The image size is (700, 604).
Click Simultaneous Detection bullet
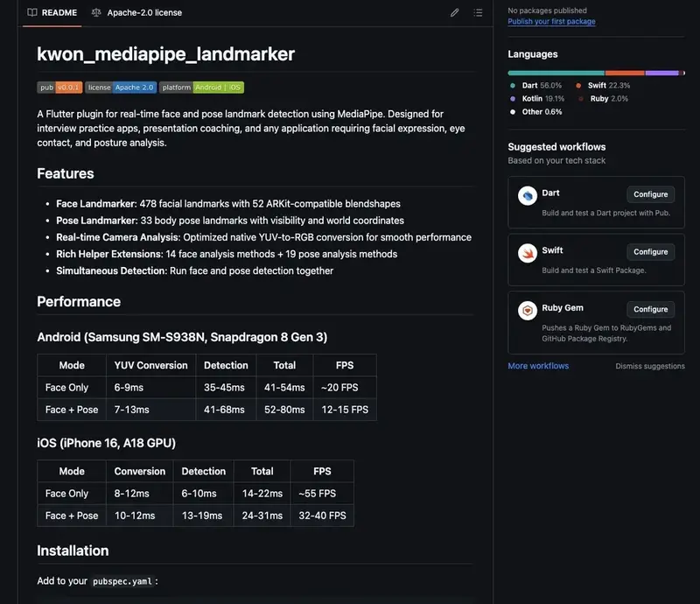[x=194, y=270]
